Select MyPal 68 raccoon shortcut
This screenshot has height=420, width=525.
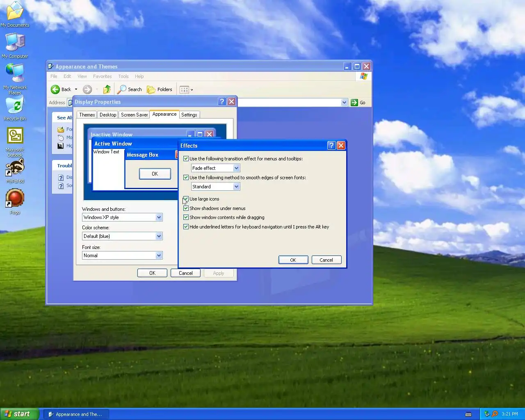point(15,171)
